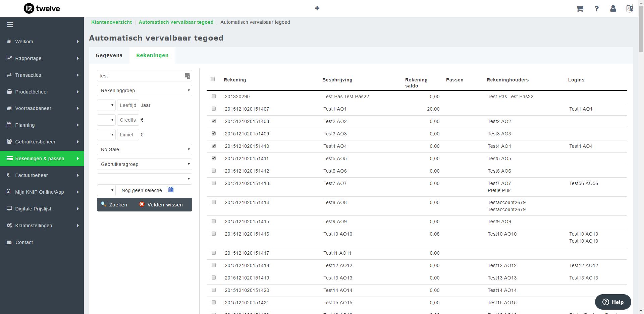Click the language translate icon
Screen dimensions: 644x314
tap(630, 9)
